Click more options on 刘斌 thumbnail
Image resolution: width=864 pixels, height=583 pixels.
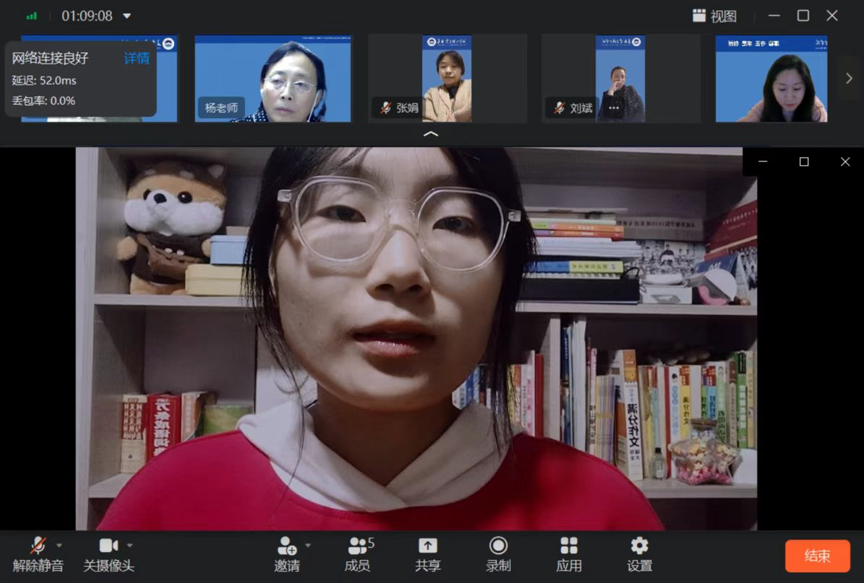point(613,107)
